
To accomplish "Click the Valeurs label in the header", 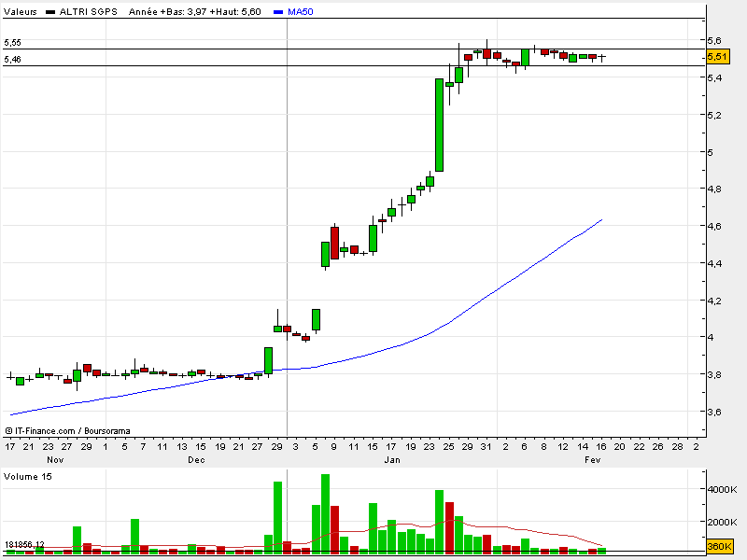I will coord(20,12).
